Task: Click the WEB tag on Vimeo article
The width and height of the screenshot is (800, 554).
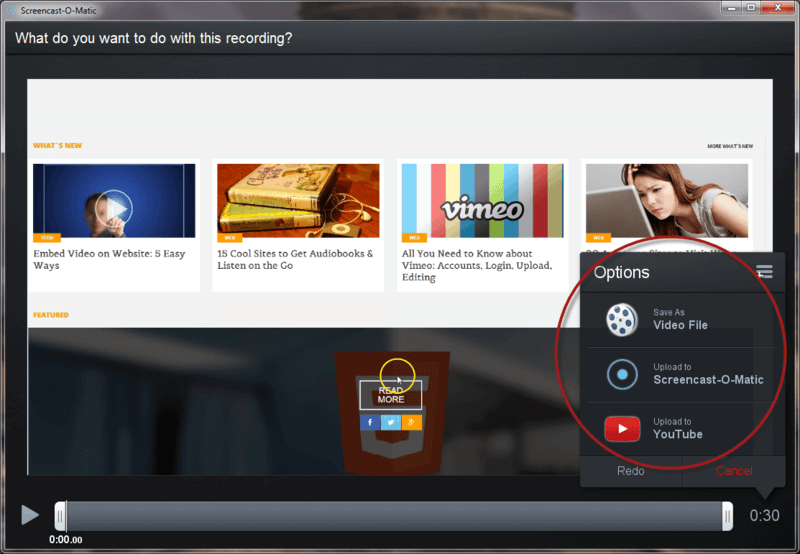Action: point(414,238)
